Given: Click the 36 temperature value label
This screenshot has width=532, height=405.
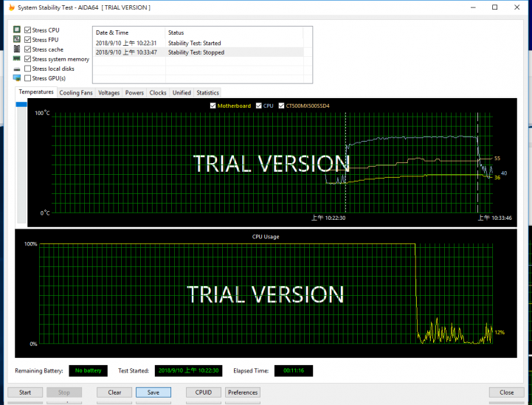Looking at the screenshot, I should coord(497,177).
